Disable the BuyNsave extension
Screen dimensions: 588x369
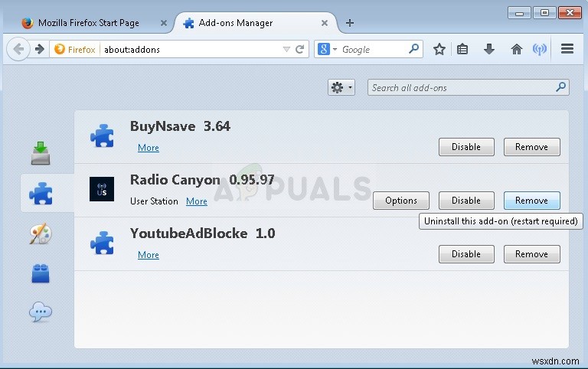pos(466,147)
